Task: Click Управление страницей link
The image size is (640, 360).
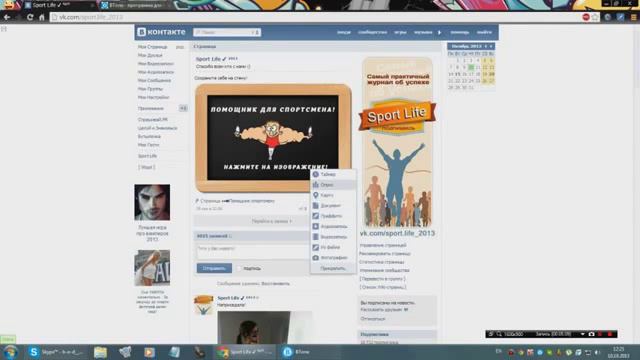Action: (x=383, y=245)
